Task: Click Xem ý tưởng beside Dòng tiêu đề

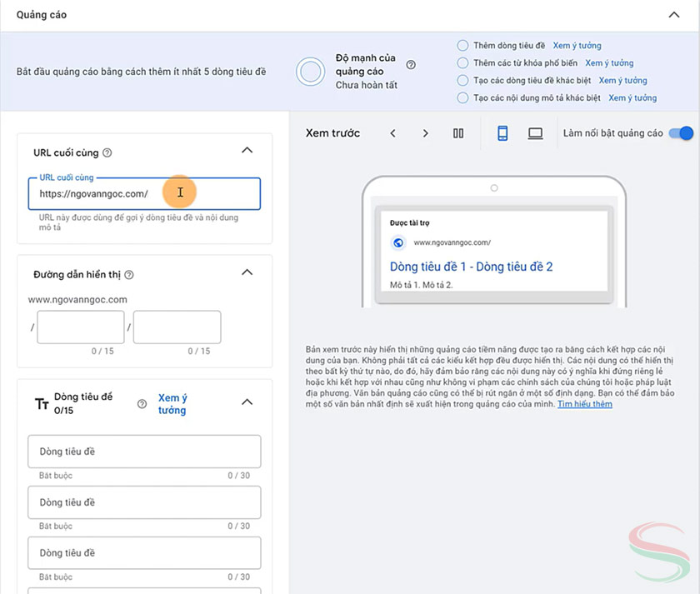Action: click(x=172, y=404)
